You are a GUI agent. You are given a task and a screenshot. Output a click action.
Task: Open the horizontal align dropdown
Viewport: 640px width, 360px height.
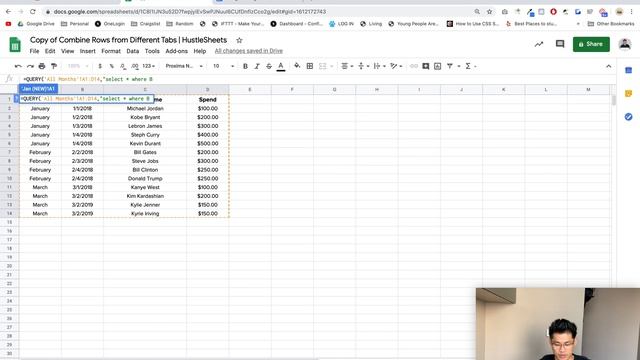click(347, 66)
